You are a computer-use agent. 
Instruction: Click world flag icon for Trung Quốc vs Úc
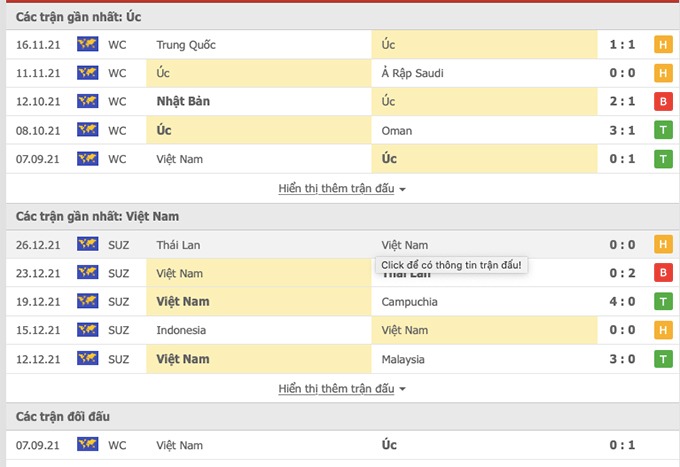86,45
